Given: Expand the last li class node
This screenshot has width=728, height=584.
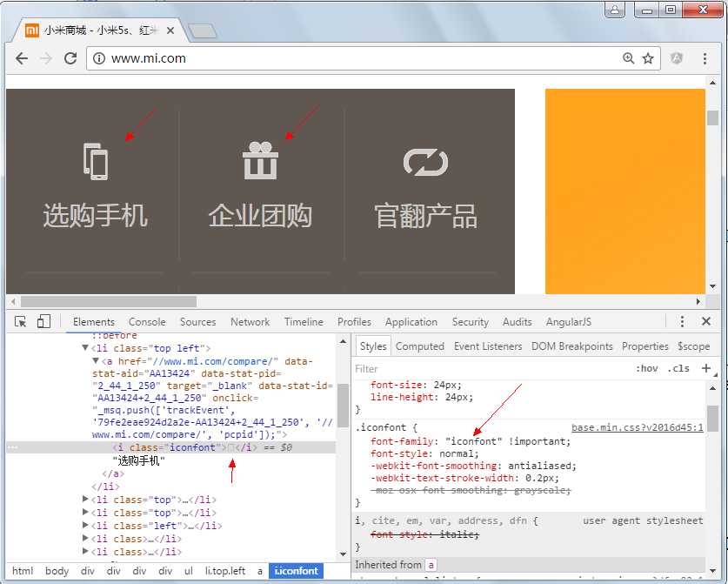Looking at the screenshot, I should point(85,551).
